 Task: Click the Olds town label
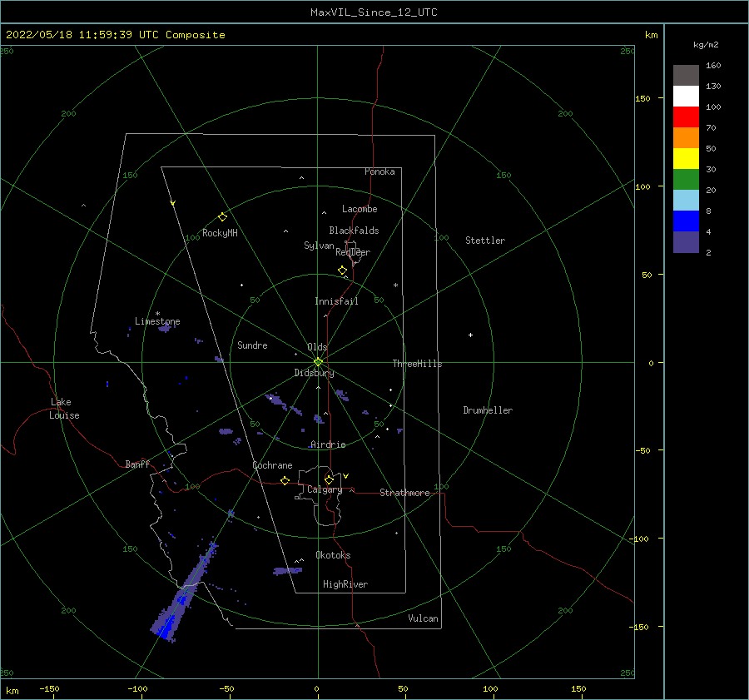pyautogui.click(x=317, y=347)
